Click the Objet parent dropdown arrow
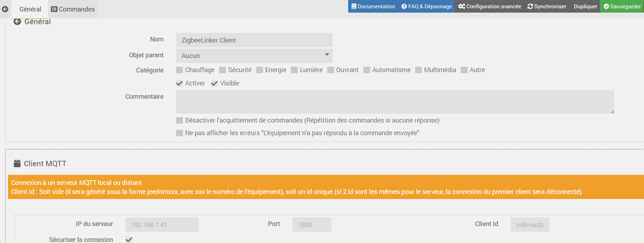 click(x=327, y=55)
